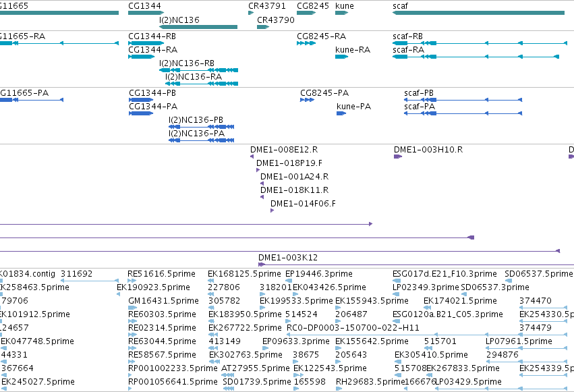Select the DME1-003H10.R feature

coord(398,157)
